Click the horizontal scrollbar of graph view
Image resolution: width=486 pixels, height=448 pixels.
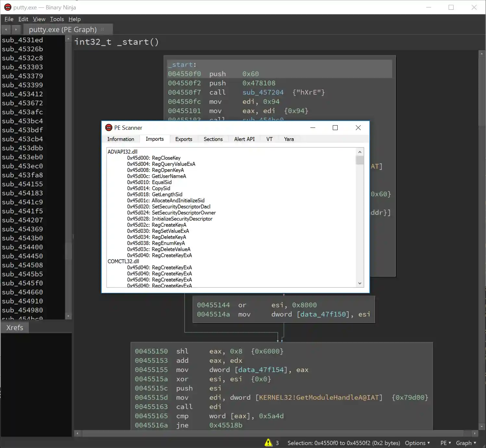273,433
